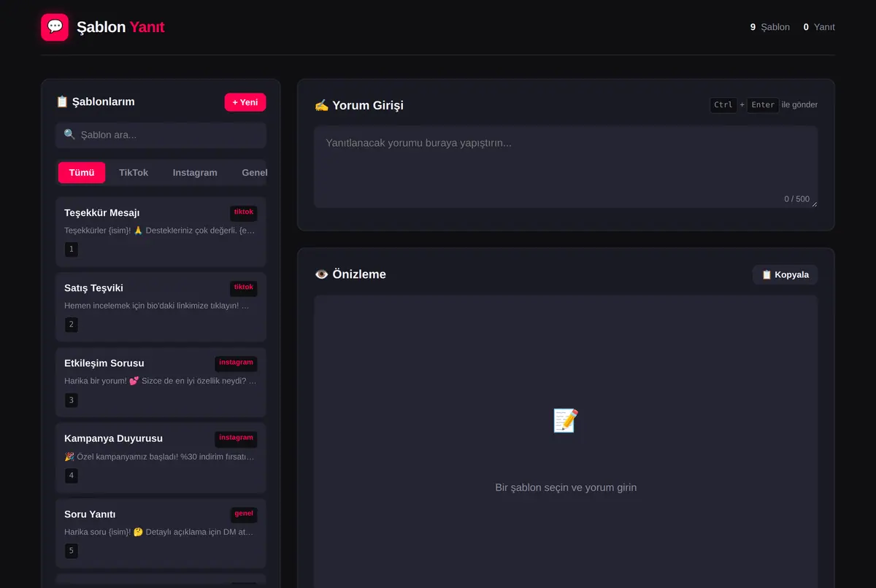Click the pink speech bubble app logo

click(55, 27)
